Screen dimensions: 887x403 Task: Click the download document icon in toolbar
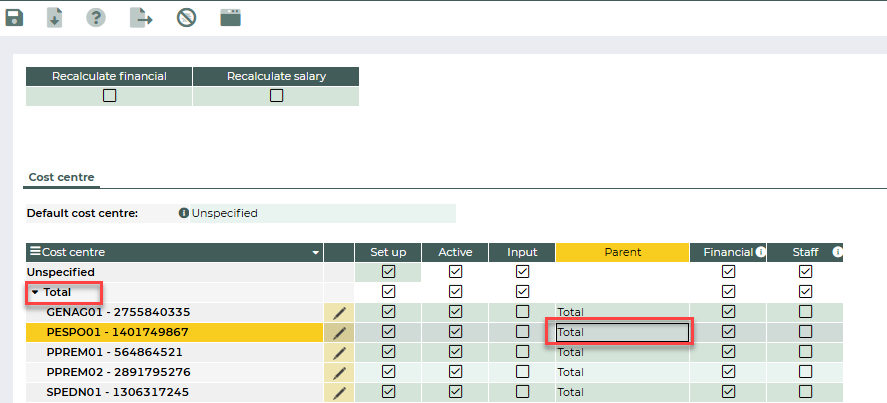(x=55, y=17)
